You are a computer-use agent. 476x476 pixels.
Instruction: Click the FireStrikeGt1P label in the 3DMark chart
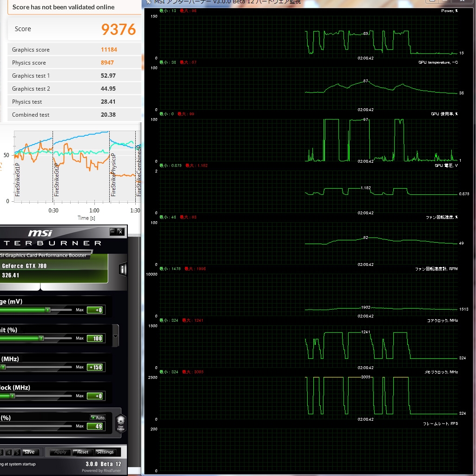(x=18, y=179)
